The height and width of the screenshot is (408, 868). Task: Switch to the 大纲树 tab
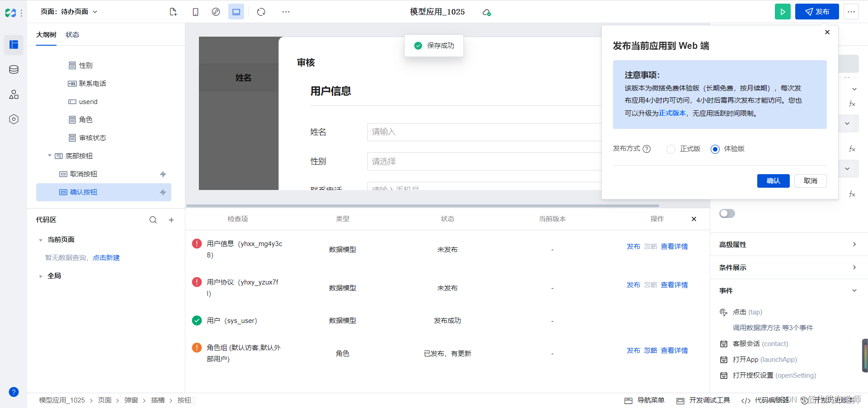click(x=46, y=35)
